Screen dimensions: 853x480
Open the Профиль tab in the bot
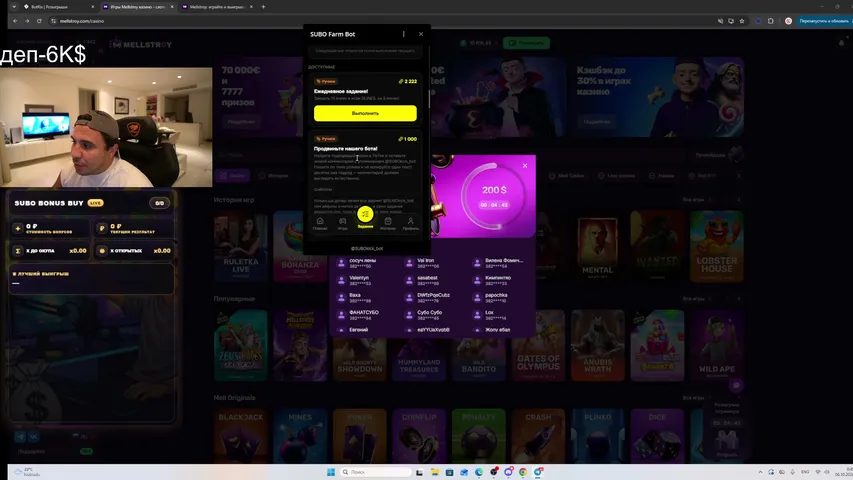click(x=410, y=224)
